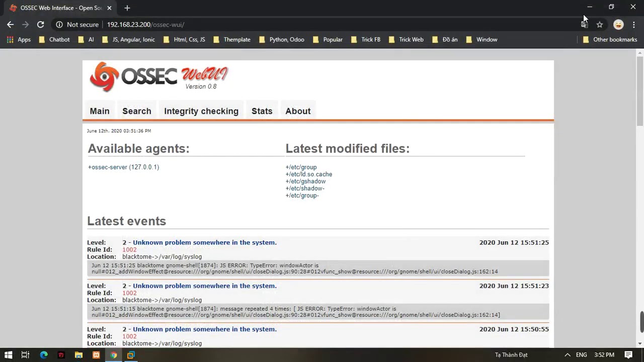Expand the ossec-server (127.0.0.1) agent

[123, 167]
